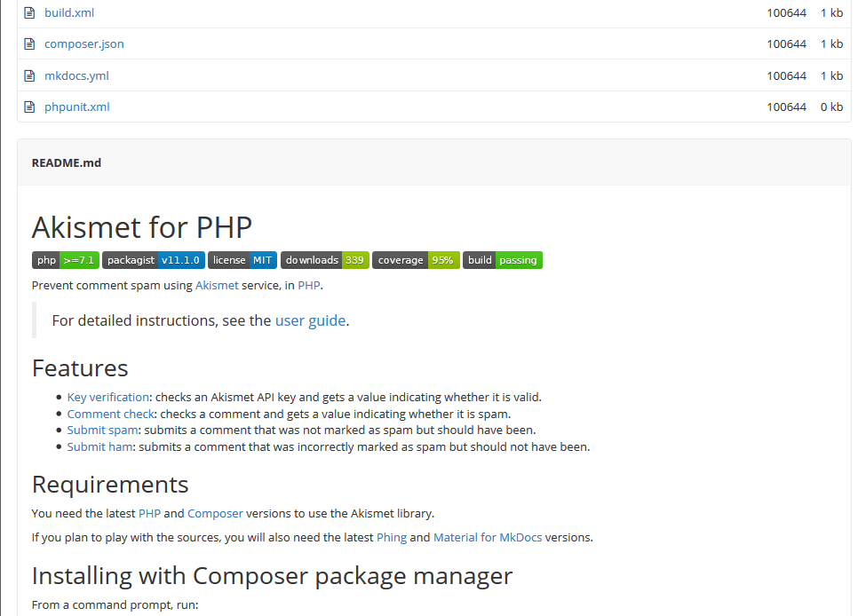Viewport: 866px width, 616px height.
Task: Open the composer.json file
Action: pyautogui.click(x=83, y=43)
